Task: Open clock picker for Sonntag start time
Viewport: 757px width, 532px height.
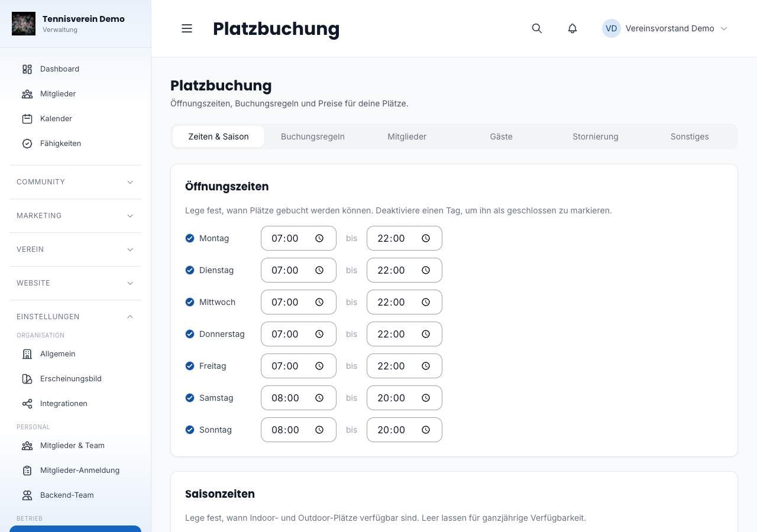Action: click(x=319, y=430)
